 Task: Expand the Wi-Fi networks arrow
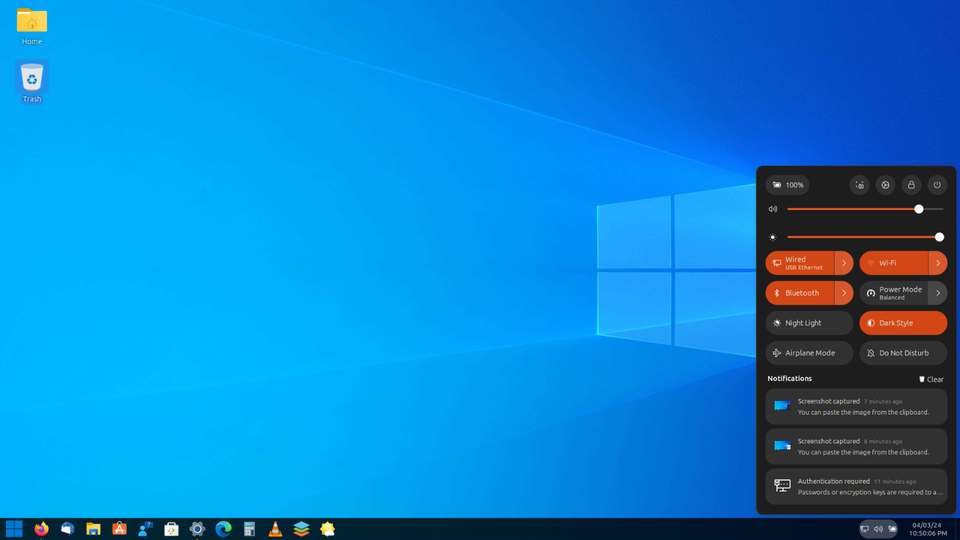tap(938, 263)
